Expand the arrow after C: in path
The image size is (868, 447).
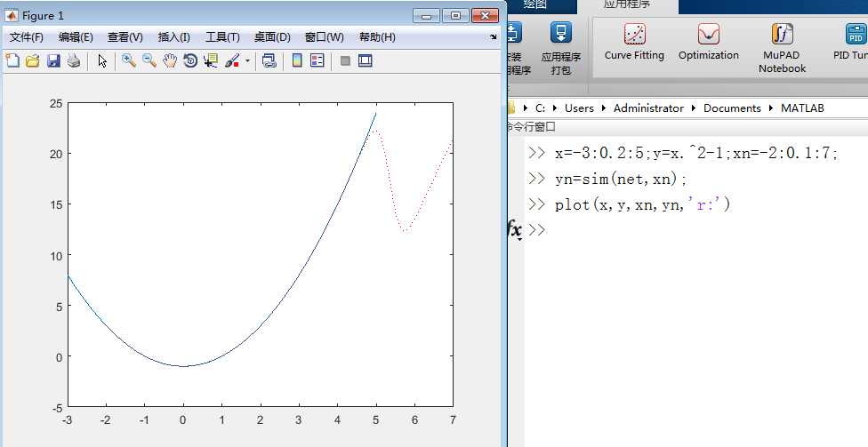point(555,108)
